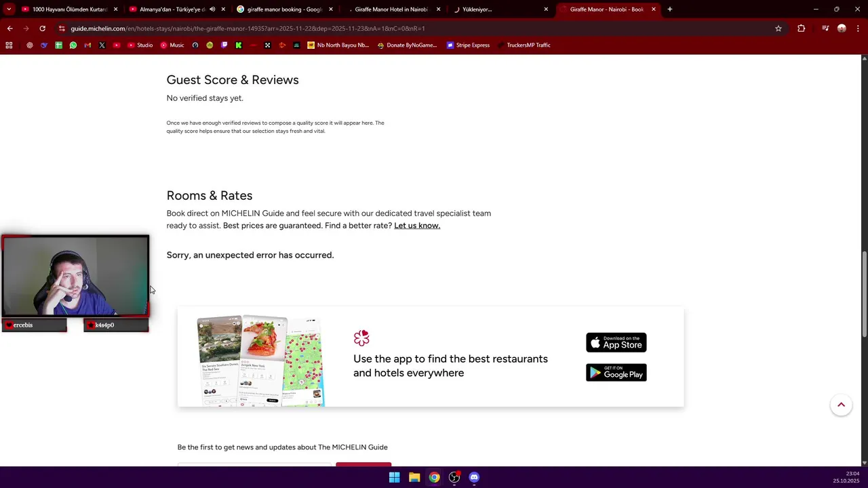Open TruckersMP Traffic bookmark
This screenshot has height=488, width=868.
click(524, 45)
